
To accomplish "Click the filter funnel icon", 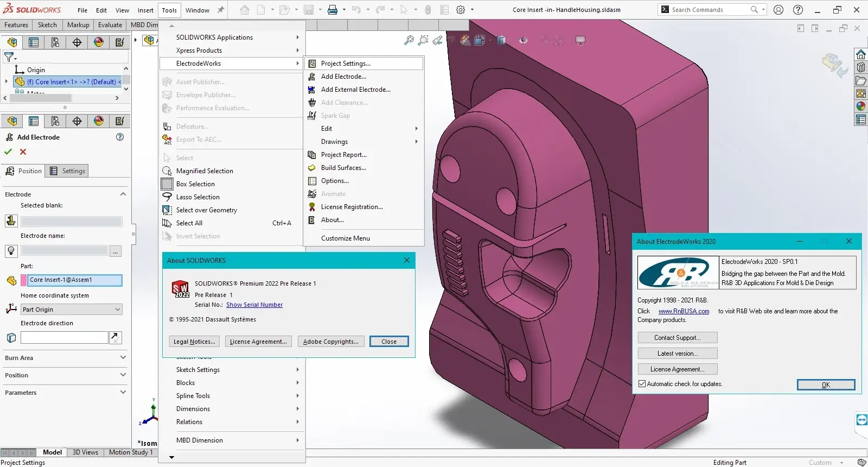I will pos(9,56).
